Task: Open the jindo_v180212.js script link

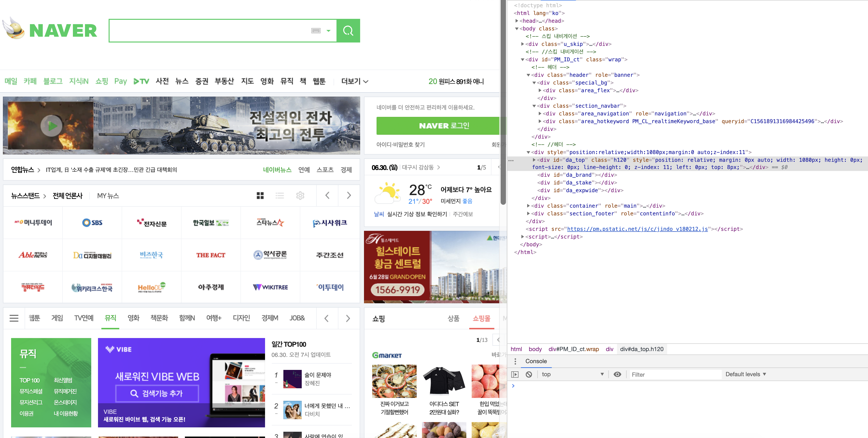Action: 637,229
